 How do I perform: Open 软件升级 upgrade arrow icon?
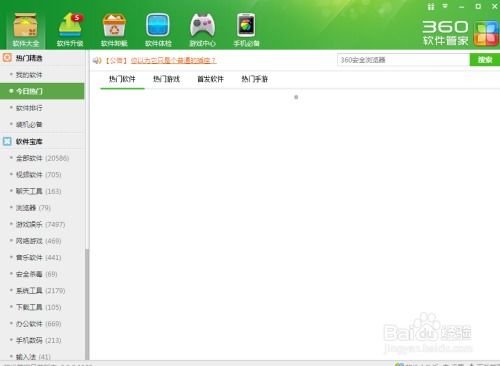pos(70,25)
